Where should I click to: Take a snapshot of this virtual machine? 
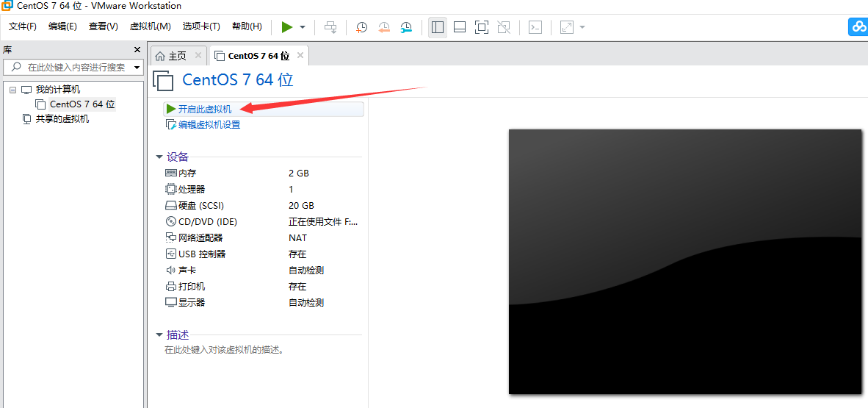coord(361,27)
